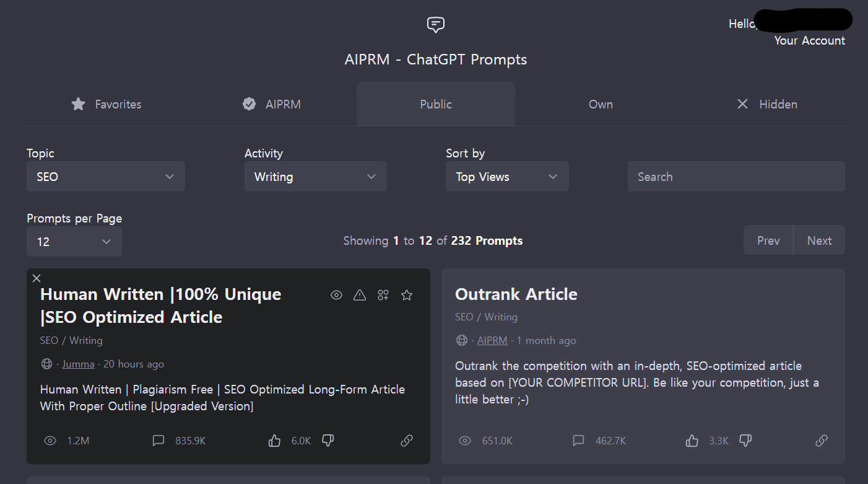Click globe icon beside AIPRM author
The image size is (868, 484).
461,340
